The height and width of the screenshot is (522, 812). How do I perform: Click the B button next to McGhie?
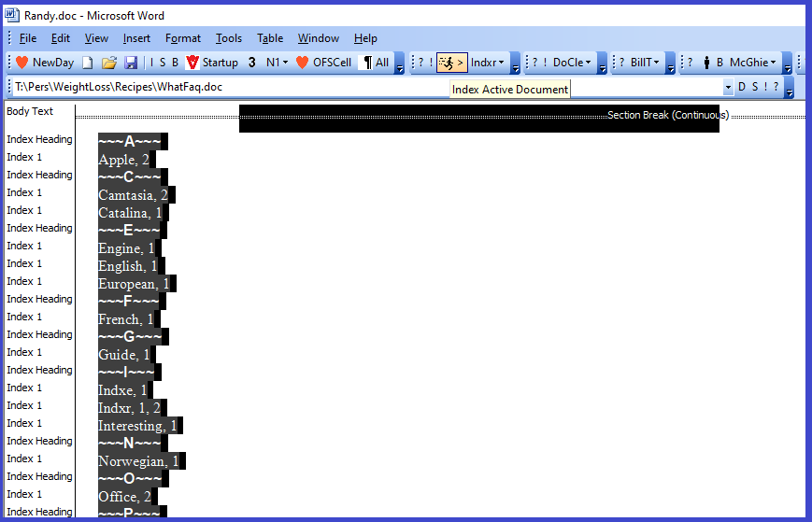coord(719,63)
